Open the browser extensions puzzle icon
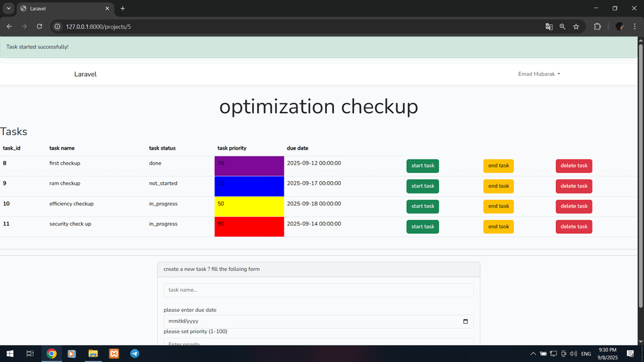The image size is (644, 362). (x=597, y=26)
